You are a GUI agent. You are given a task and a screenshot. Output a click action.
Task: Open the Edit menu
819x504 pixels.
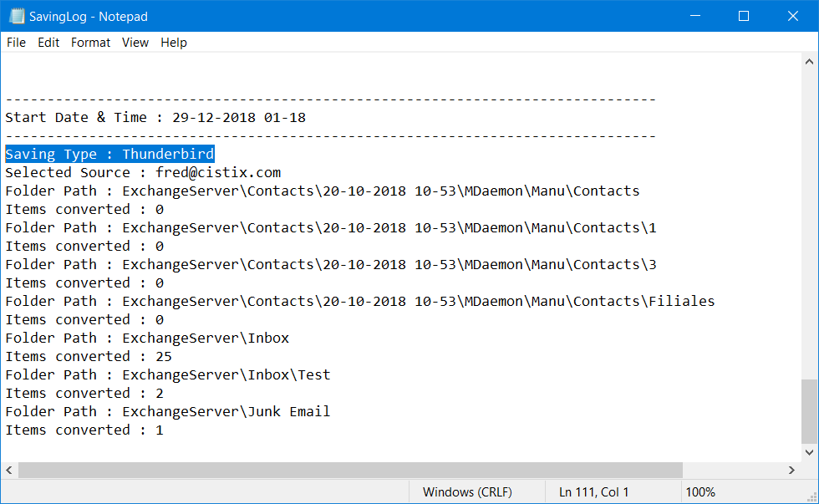48,43
